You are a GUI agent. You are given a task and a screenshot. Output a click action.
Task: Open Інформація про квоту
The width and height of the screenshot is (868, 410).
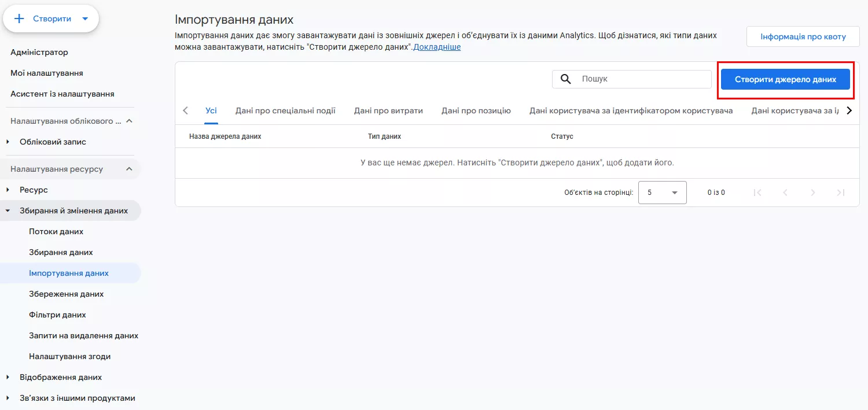[x=803, y=36]
